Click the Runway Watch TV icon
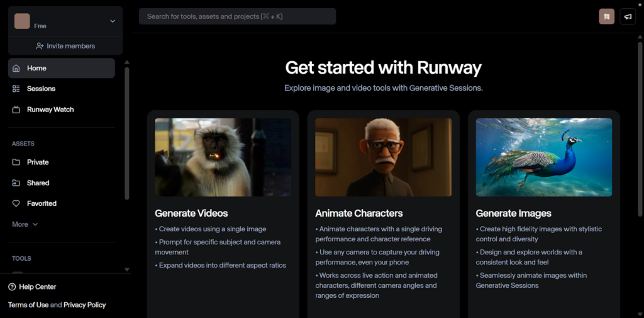Image resolution: width=644 pixels, height=318 pixels. [16, 110]
